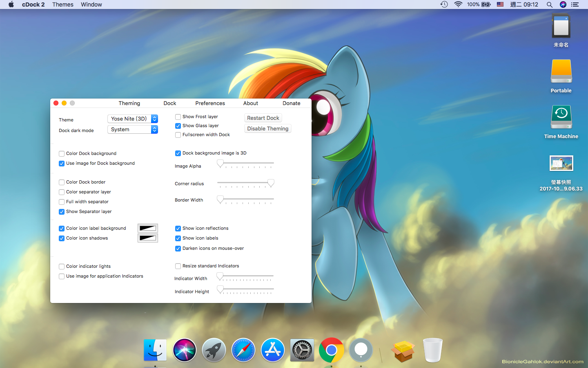Toggle Color icon shadows checkbox

click(x=62, y=238)
